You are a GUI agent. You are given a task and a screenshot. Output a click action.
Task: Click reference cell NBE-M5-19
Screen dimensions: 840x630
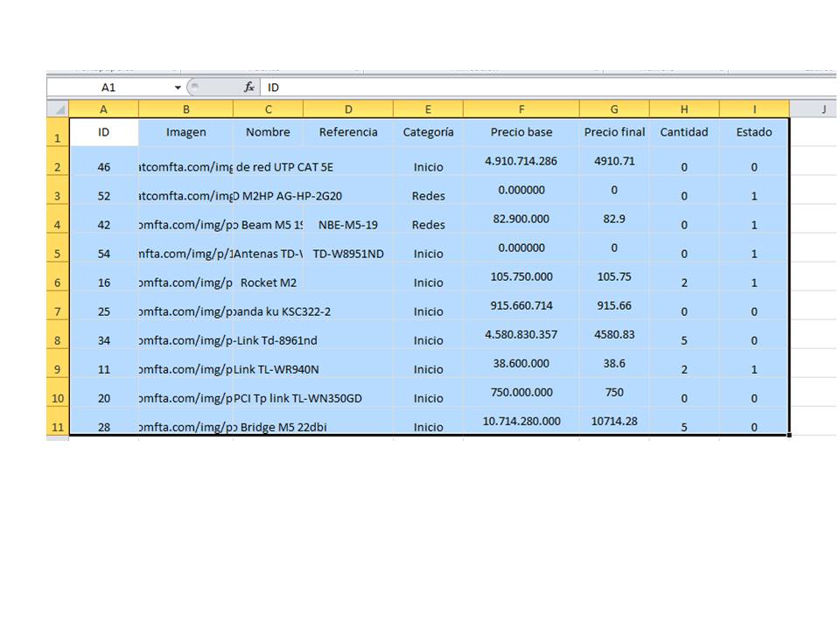point(348,219)
